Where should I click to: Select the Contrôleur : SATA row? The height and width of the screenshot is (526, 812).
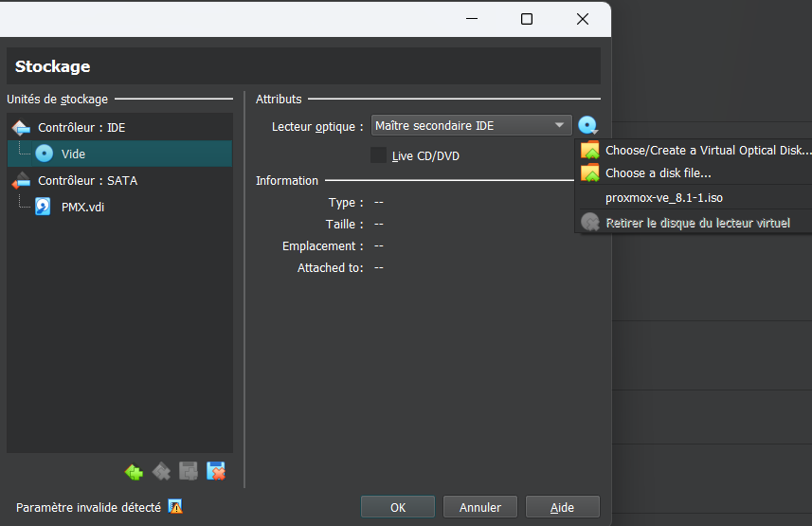coord(119,180)
